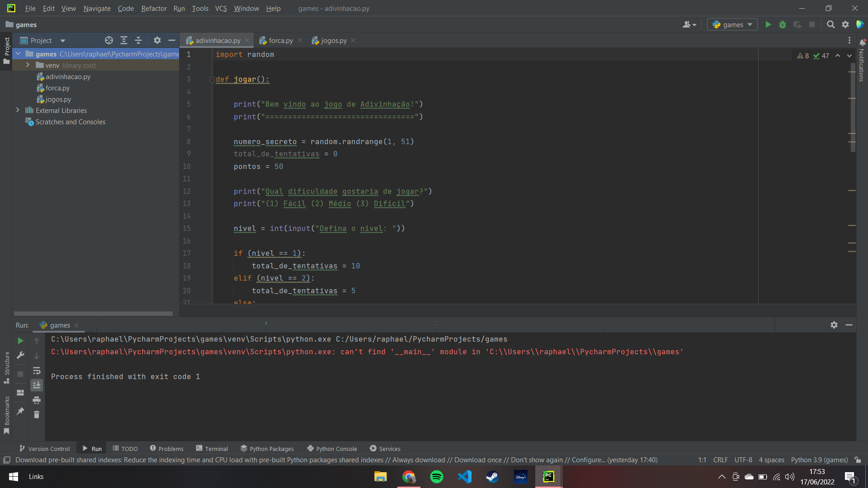Switch to jogos.py editor tab

pos(334,40)
